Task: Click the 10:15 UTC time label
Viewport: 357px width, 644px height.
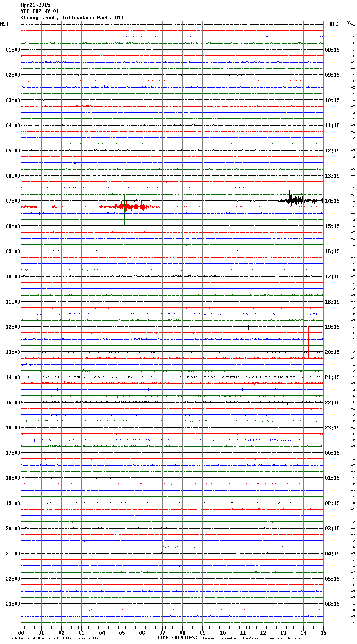Action: (332, 100)
